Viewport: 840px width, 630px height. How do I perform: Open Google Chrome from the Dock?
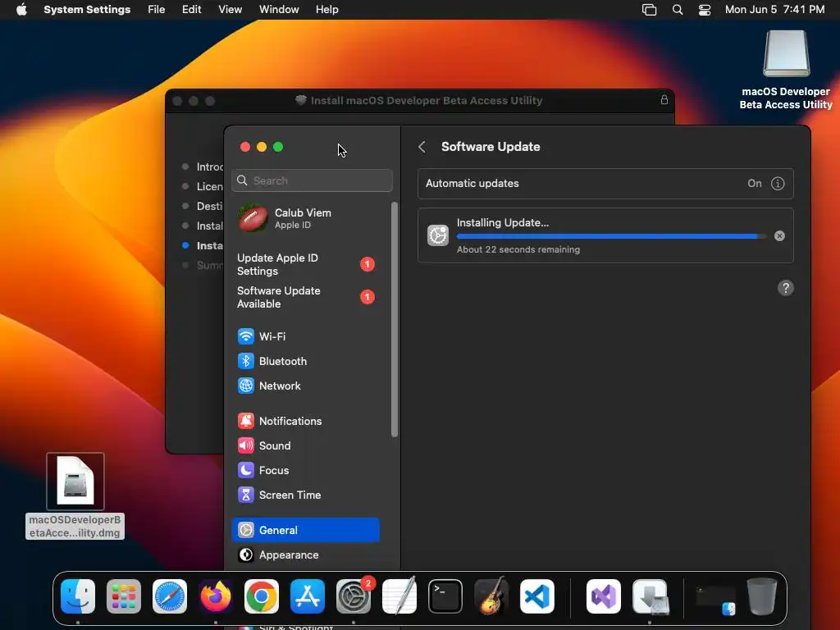coord(262,596)
